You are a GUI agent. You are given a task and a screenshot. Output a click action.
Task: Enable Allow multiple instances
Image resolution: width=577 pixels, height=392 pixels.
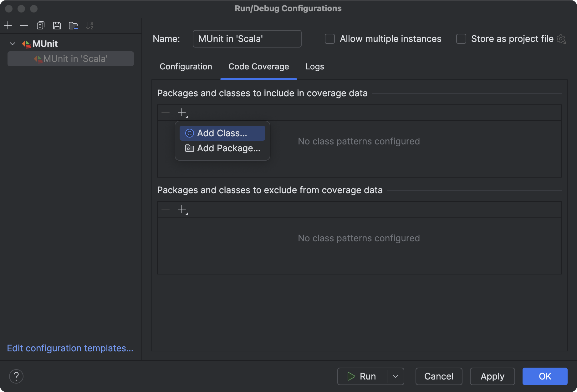(329, 39)
